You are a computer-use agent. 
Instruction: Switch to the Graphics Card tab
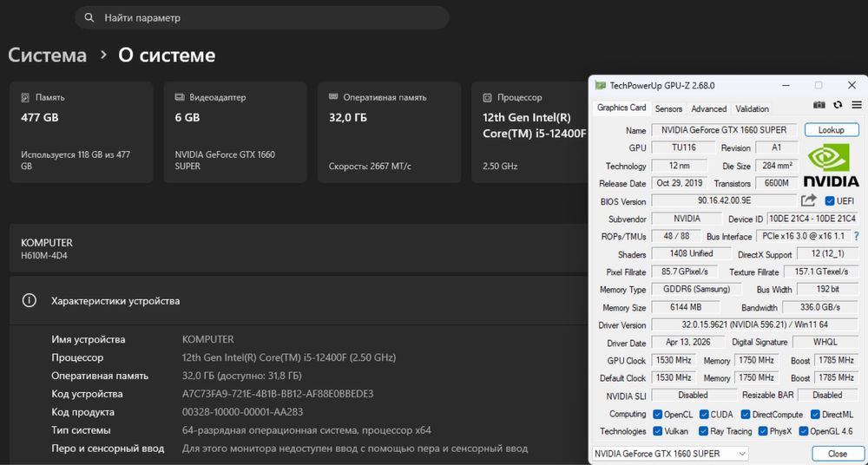[x=621, y=108]
